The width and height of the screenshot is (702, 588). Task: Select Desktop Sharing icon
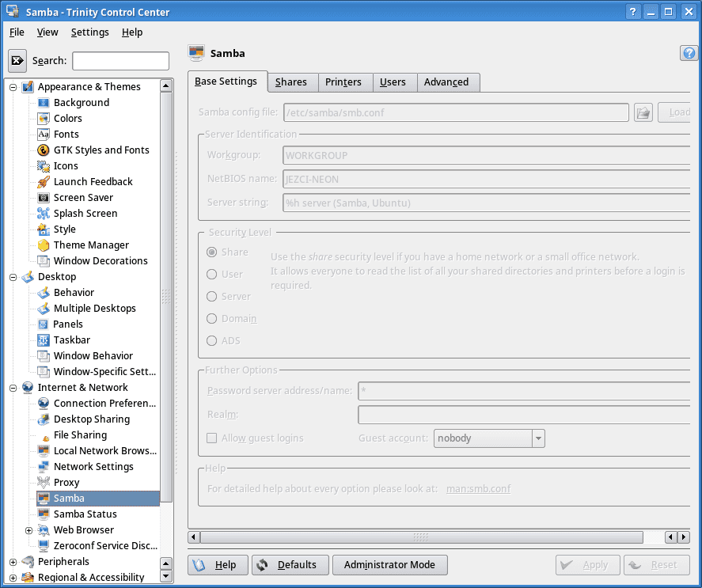[44, 419]
